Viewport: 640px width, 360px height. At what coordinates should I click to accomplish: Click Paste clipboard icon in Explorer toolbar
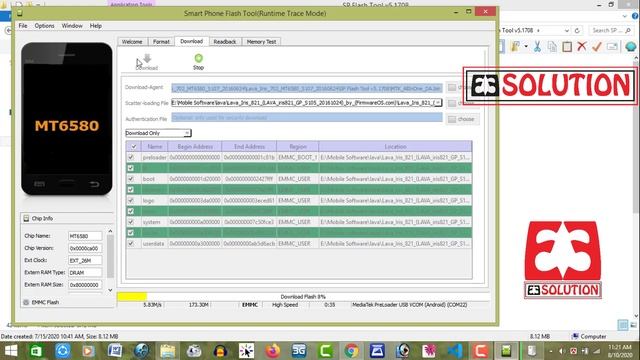tap(567, 47)
